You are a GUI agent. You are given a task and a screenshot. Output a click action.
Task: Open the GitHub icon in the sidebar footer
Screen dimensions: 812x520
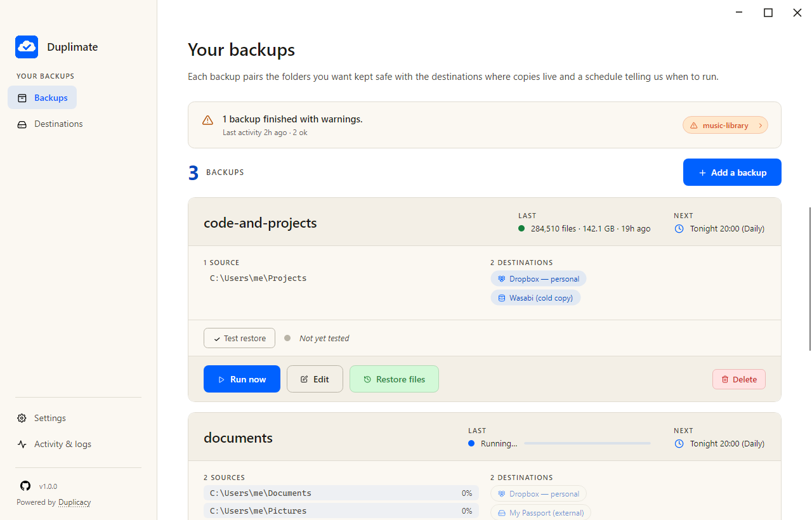click(x=25, y=486)
